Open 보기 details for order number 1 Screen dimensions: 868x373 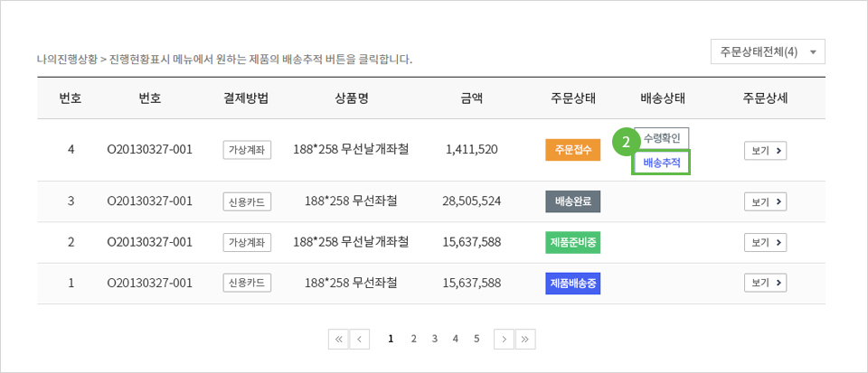(765, 283)
